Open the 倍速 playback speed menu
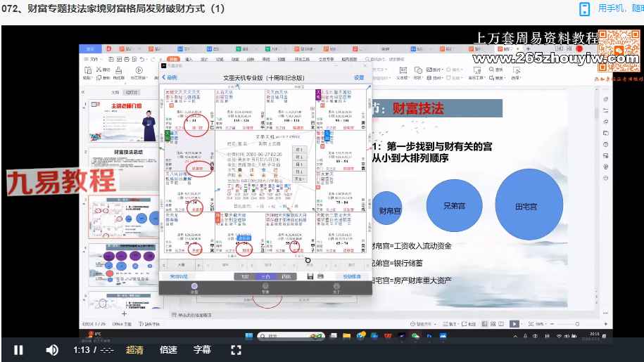This screenshot has height=362, width=644. (168, 349)
